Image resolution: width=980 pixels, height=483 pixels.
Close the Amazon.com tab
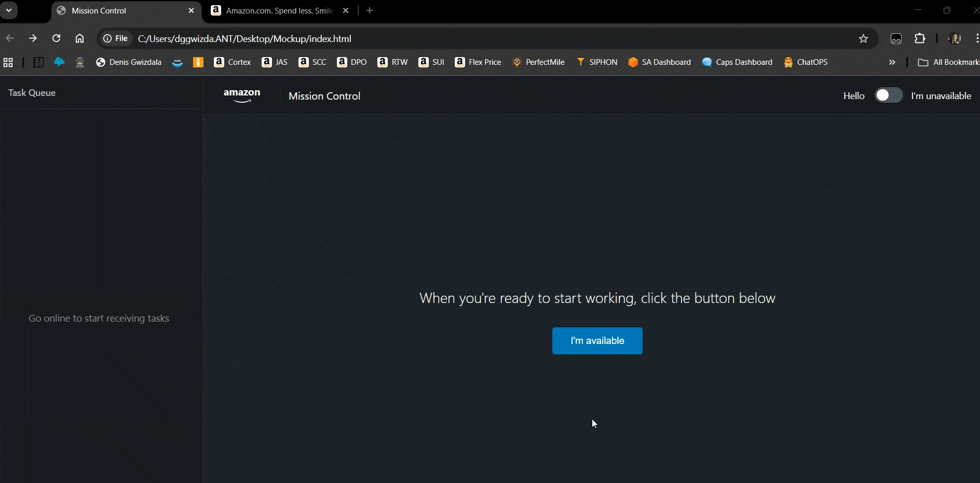click(x=346, y=11)
